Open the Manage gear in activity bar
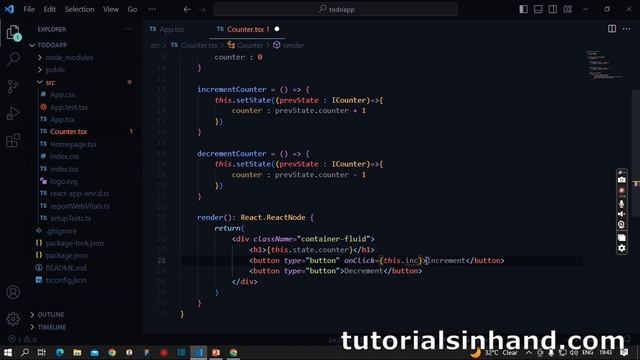Viewport: 640px width, 360px height. click(x=13, y=319)
